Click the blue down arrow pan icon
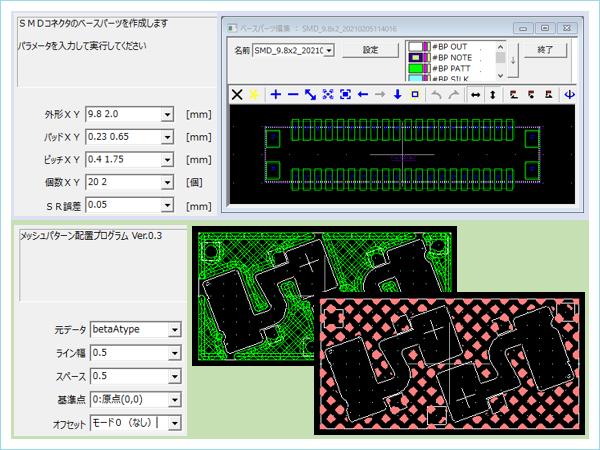 click(x=398, y=94)
